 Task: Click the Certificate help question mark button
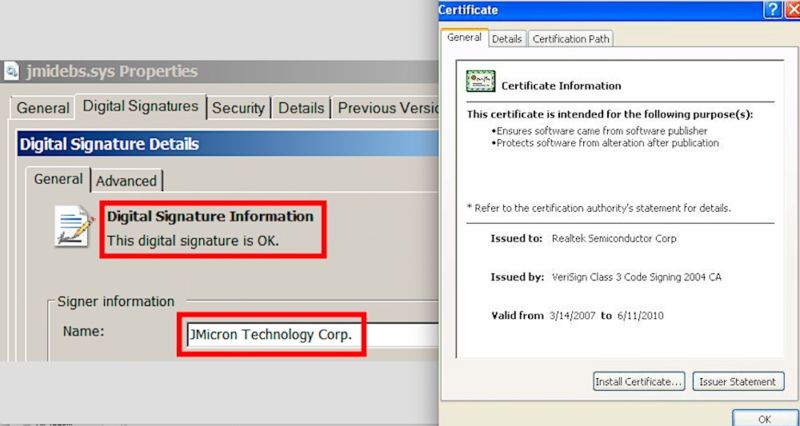(x=772, y=10)
